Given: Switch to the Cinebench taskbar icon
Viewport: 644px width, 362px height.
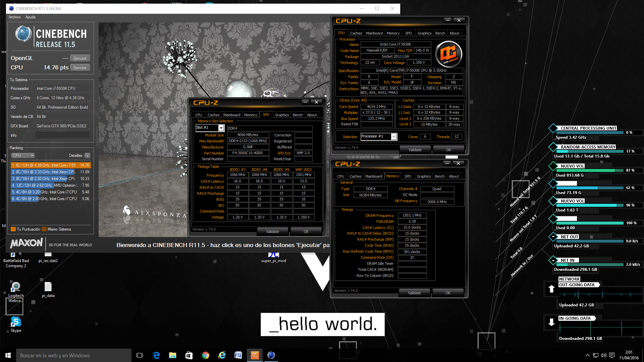Looking at the screenshot, I should (x=271, y=355).
